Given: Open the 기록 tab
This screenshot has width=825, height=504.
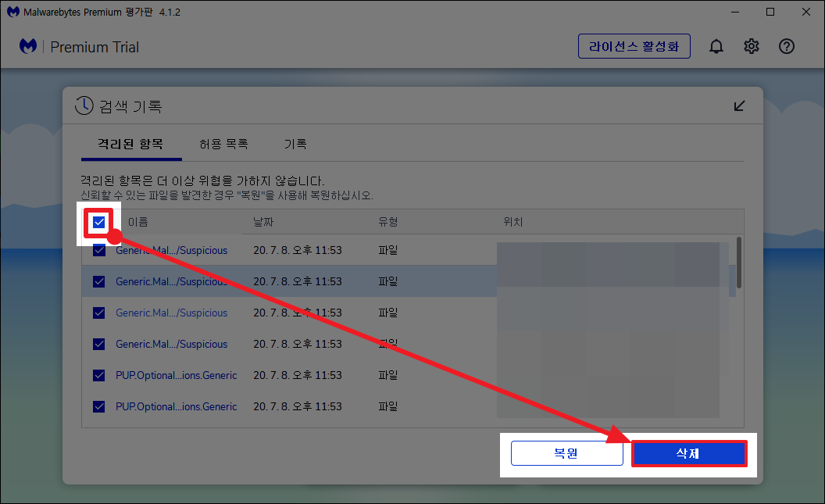Looking at the screenshot, I should (x=295, y=144).
